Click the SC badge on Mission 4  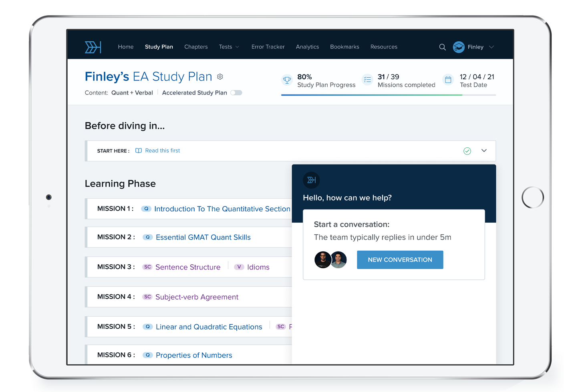pyautogui.click(x=147, y=297)
